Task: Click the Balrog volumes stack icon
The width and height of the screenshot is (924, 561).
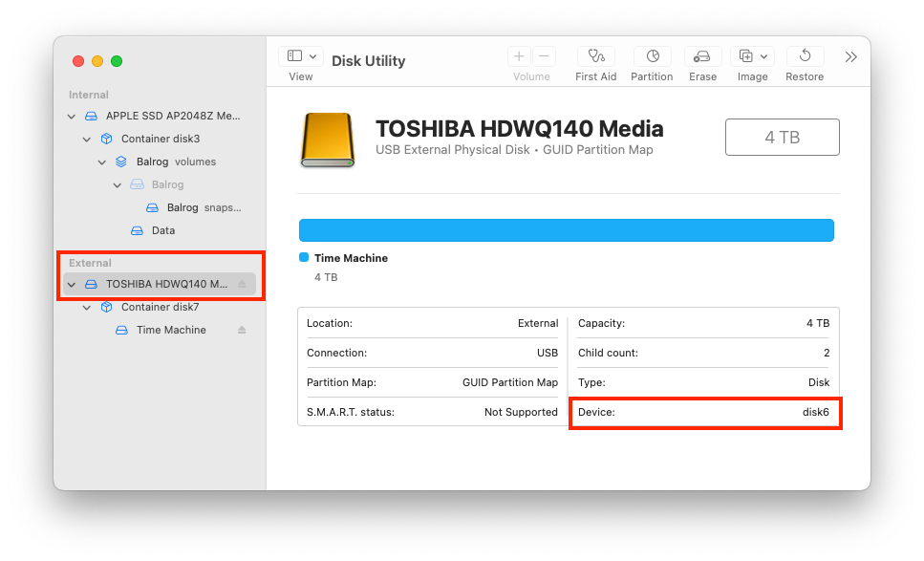Action: [120, 162]
